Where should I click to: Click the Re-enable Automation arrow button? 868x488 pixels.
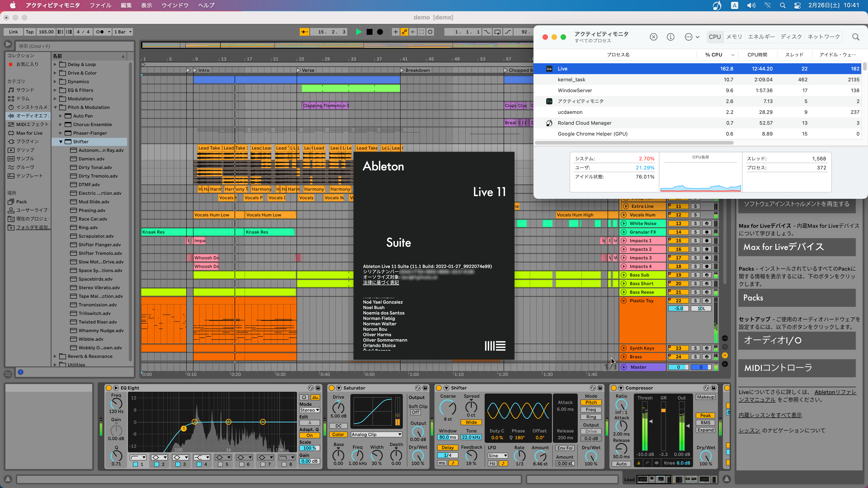(x=413, y=32)
